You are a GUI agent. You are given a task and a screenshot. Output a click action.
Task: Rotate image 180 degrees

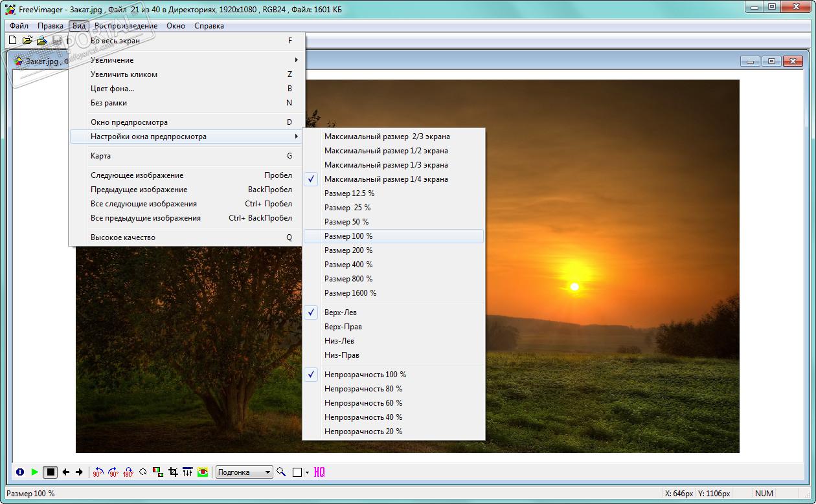[128, 472]
